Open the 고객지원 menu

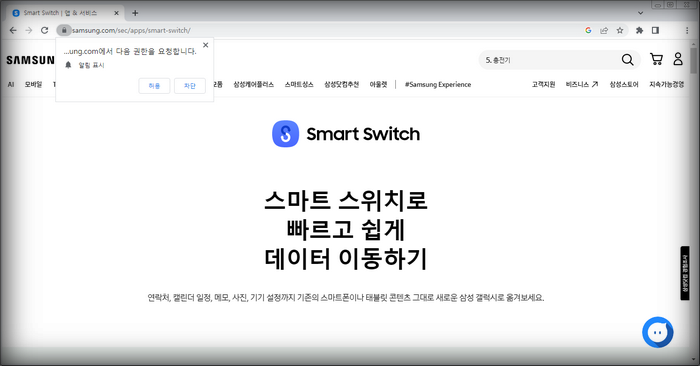(543, 84)
